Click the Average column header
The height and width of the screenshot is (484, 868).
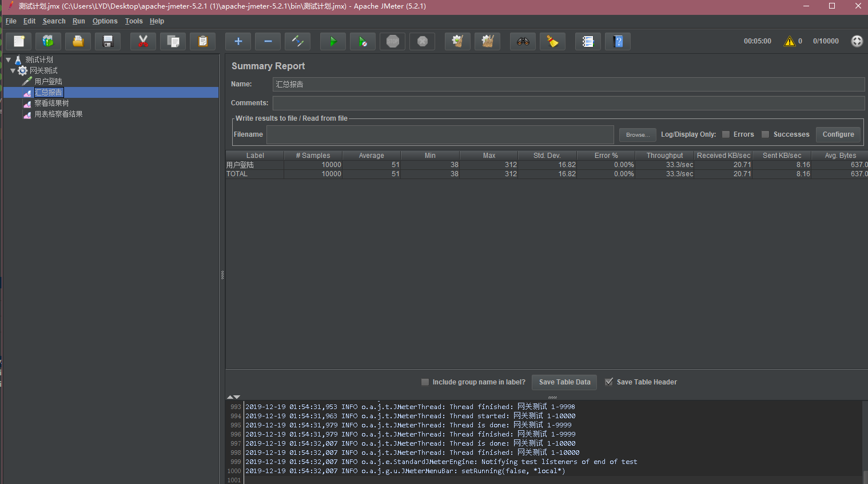click(x=371, y=156)
